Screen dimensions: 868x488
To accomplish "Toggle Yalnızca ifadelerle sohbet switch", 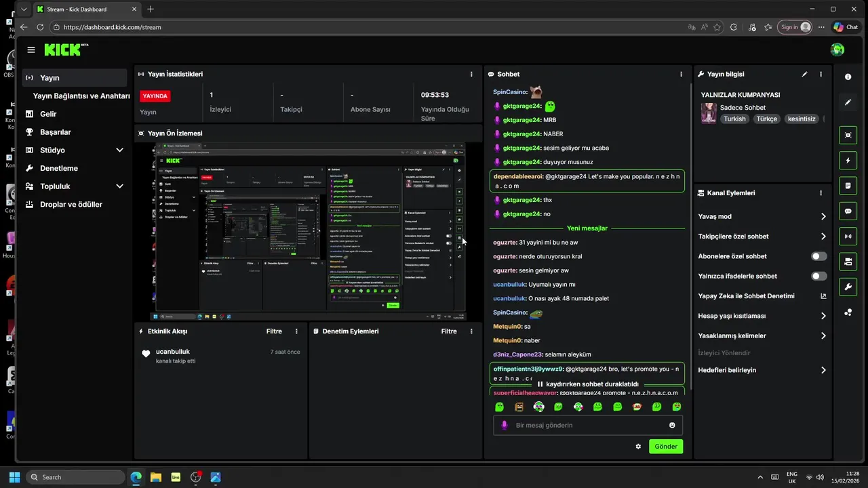I will [819, 277].
